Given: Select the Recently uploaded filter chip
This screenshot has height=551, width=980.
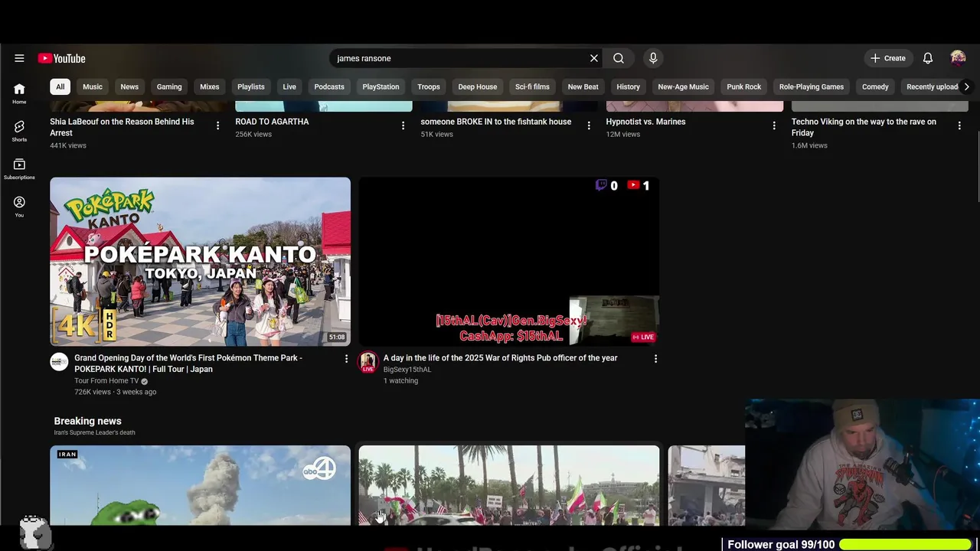Looking at the screenshot, I should tap(932, 86).
